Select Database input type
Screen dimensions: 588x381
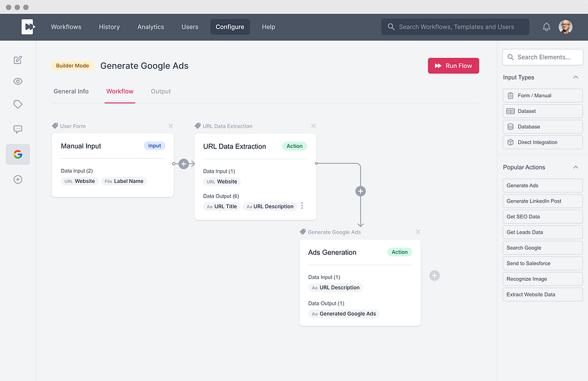543,127
